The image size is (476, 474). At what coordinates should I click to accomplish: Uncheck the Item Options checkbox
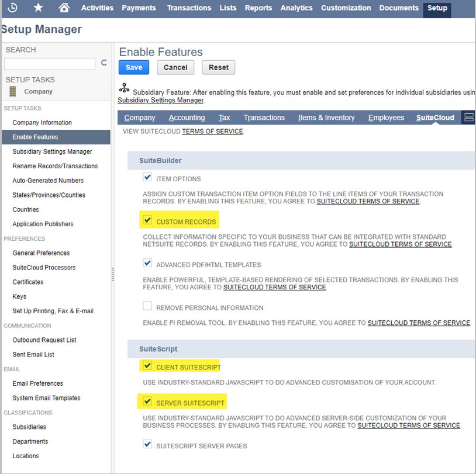147,177
